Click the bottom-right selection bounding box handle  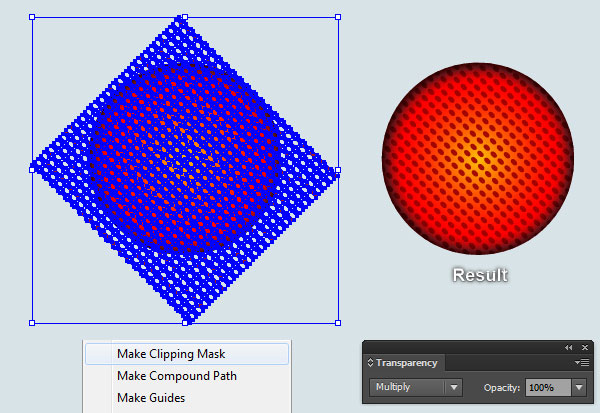[338, 323]
